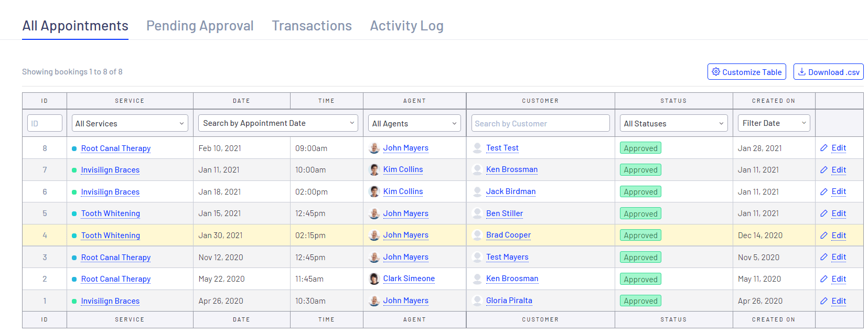This screenshot has width=868, height=332.
Task: Open the All Statuses filter dropdown
Action: (x=674, y=123)
